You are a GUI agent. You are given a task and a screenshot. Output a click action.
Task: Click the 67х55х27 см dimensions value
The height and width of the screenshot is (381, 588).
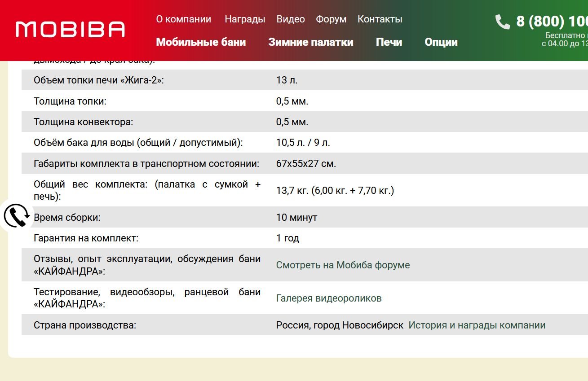(x=306, y=164)
